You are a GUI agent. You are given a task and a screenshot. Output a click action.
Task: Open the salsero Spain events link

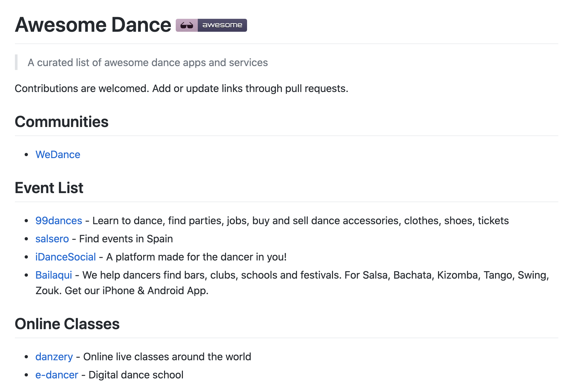click(52, 239)
